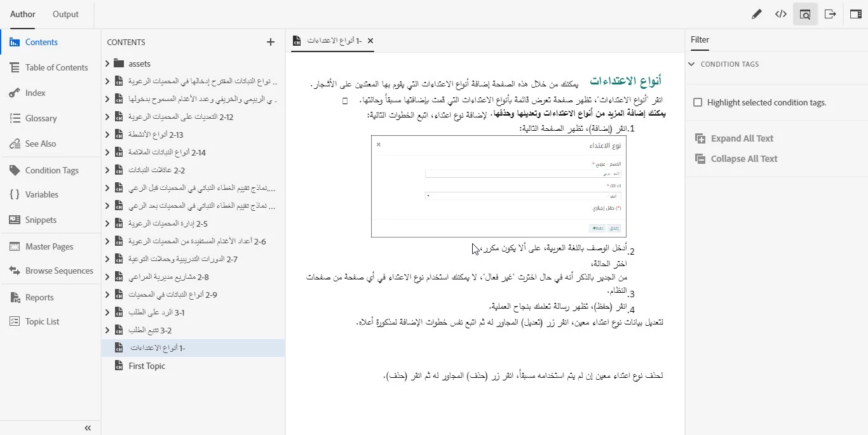Expand the 2-6 topic node
The height and width of the screenshot is (435, 868).
(x=107, y=241)
